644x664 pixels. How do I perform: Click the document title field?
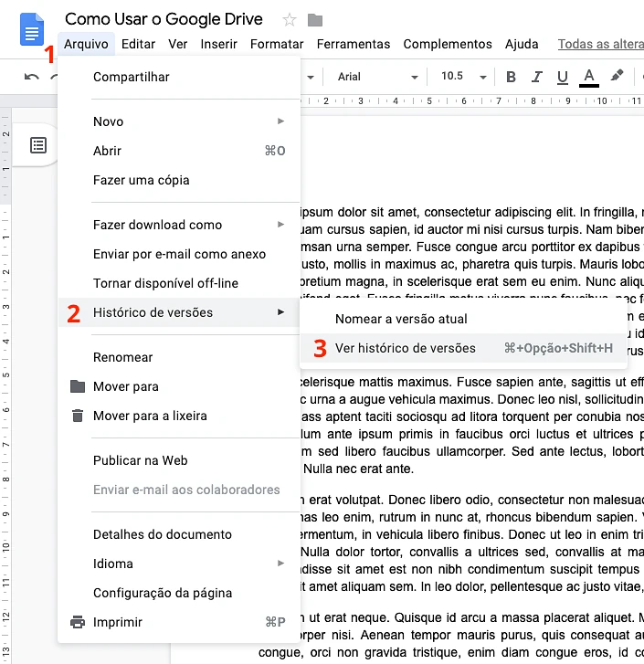(x=164, y=19)
